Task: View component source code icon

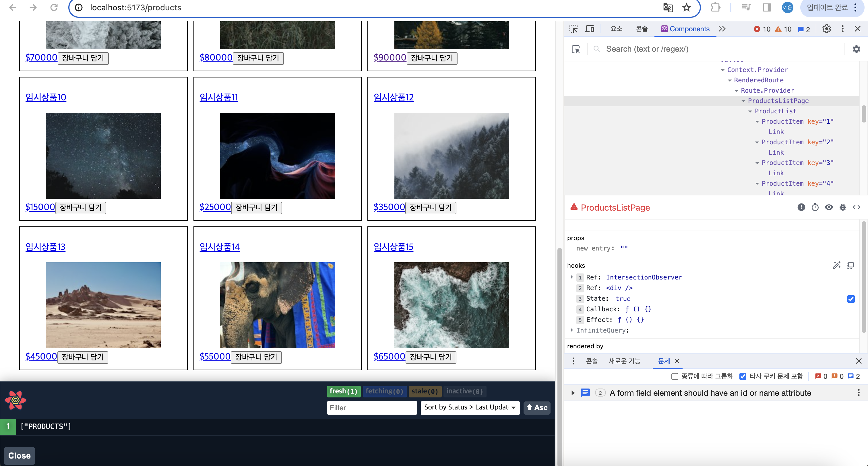Action: point(856,207)
